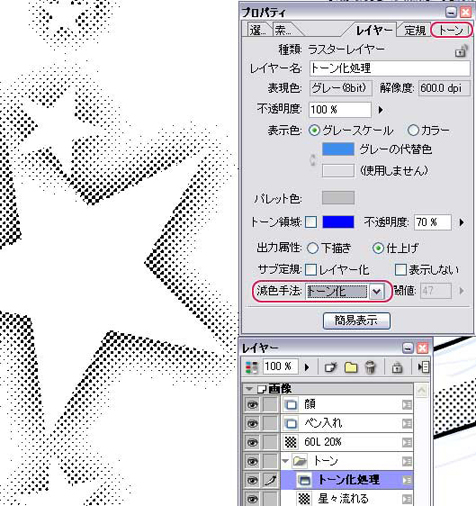Click the blue グレーの代替色 color swatch
This screenshot has width=476, height=506.
pyautogui.click(x=338, y=149)
